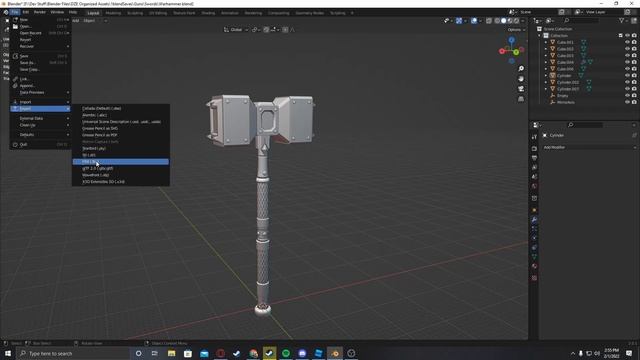Choose Collada (.dae) export option
Image resolution: width=640 pixels, height=360 pixels.
121,109
